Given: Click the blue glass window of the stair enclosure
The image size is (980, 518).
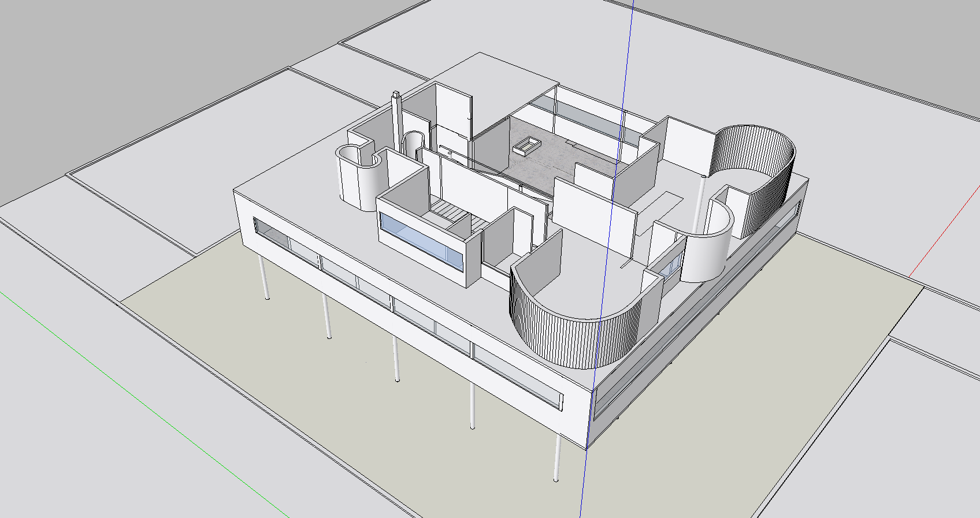Looking at the screenshot, I should pyautogui.click(x=421, y=240).
